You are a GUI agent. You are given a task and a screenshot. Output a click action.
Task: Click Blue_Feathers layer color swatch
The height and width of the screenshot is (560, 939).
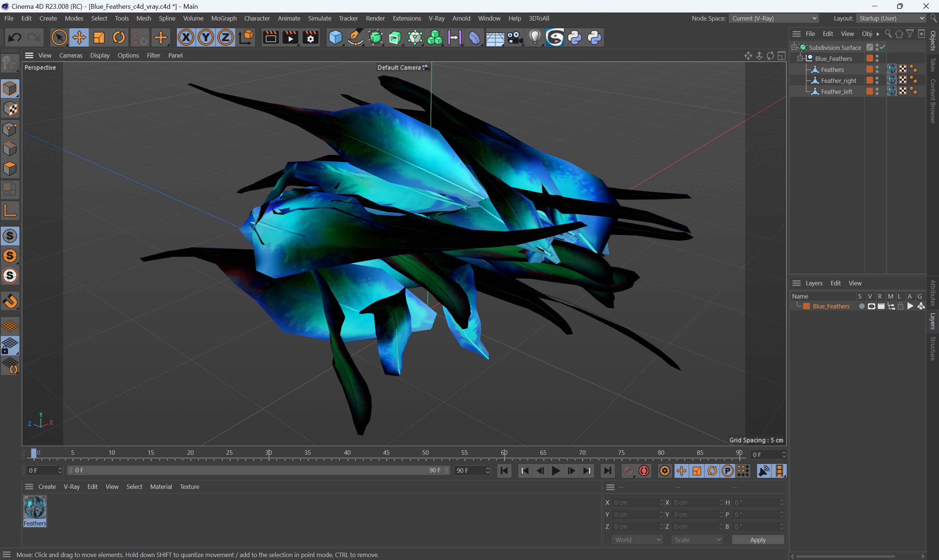807,306
